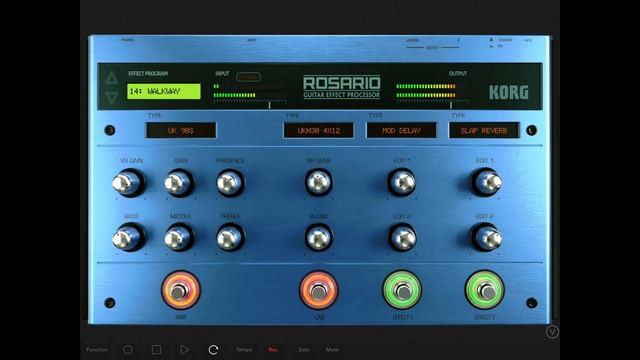Open the MOD DELAY effect type selector
The image size is (640, 360).
[401, 131]
